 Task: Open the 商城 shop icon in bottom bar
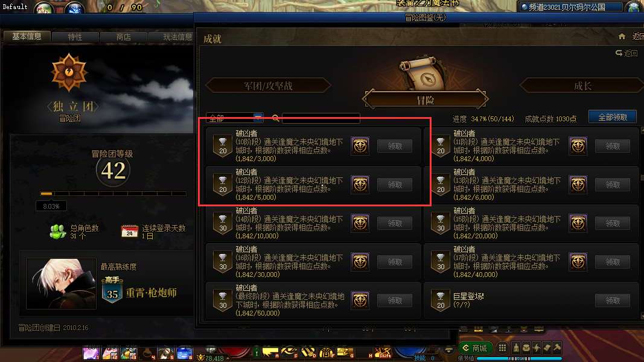[475, 348]
